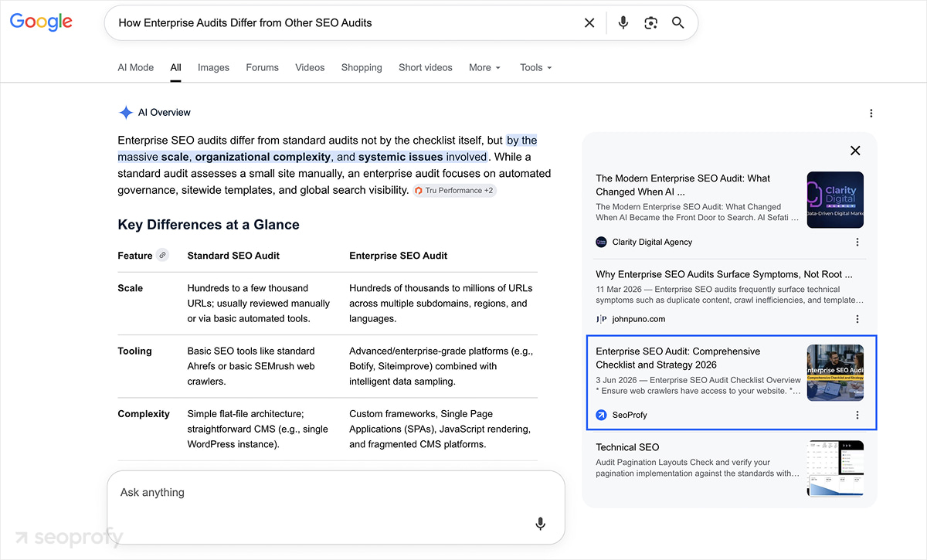Click the SeoProfy article thumbnail
The image size is (927, 560).
[835, 373]
